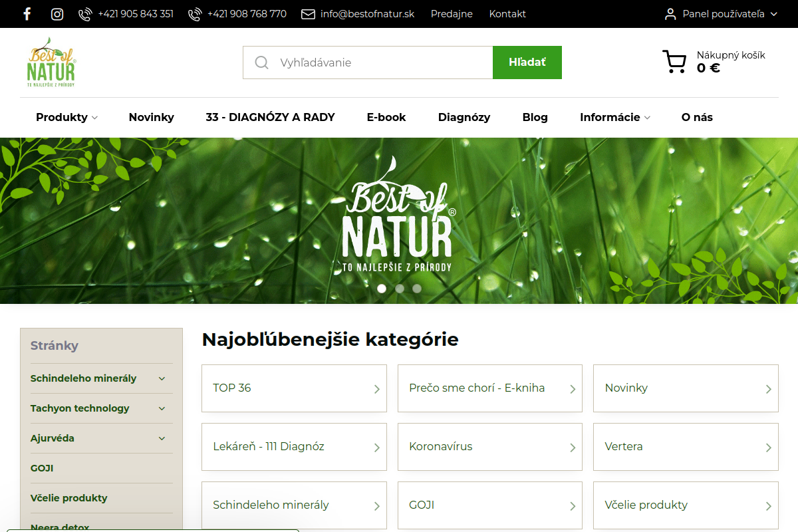Open the shopping cart icon
Viewport: 798px width, 532px height.
[674, 62]
